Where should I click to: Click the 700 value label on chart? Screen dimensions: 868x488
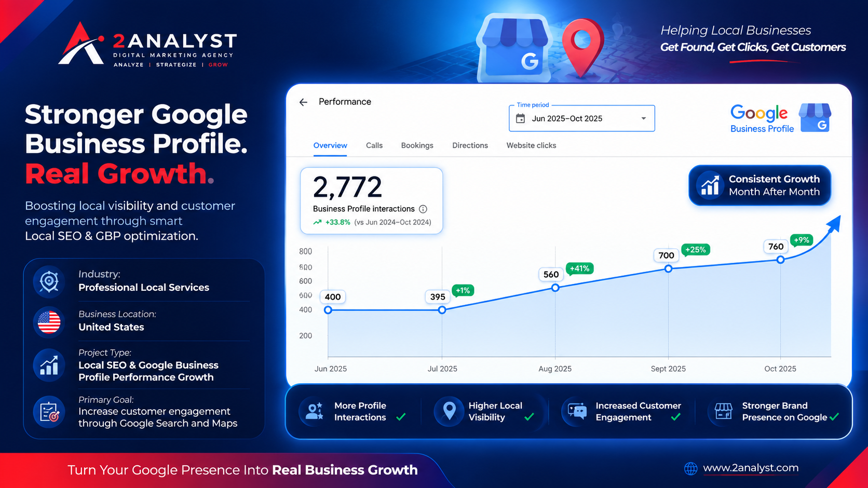point(666,255)
